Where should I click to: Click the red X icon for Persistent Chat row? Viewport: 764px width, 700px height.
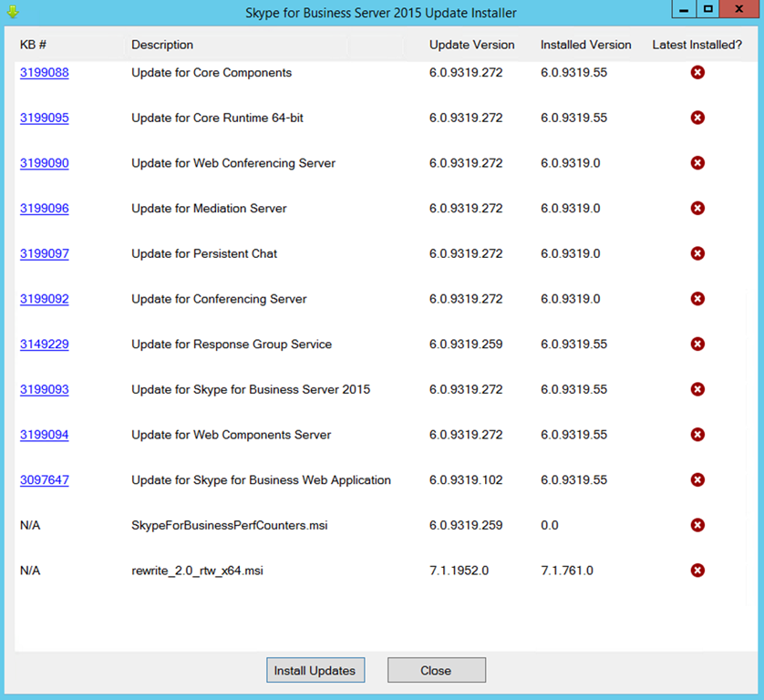tap(697, 253)
